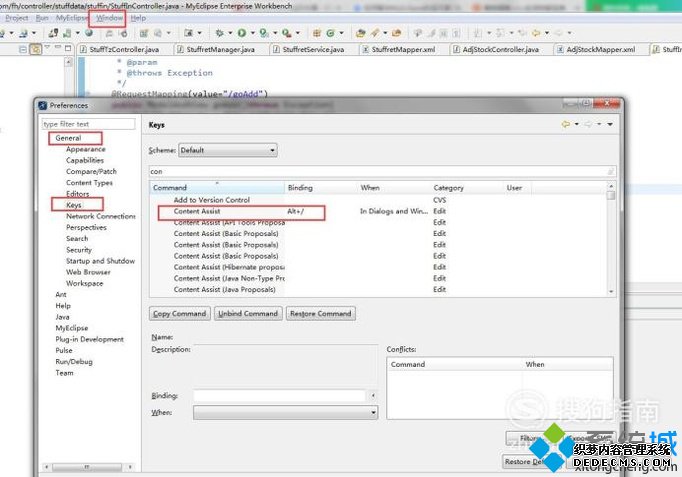This screenshot has height=477, width=682.
Task: Select 'Content Assist (Java Proposals)' row
Action: pos(378,290)
